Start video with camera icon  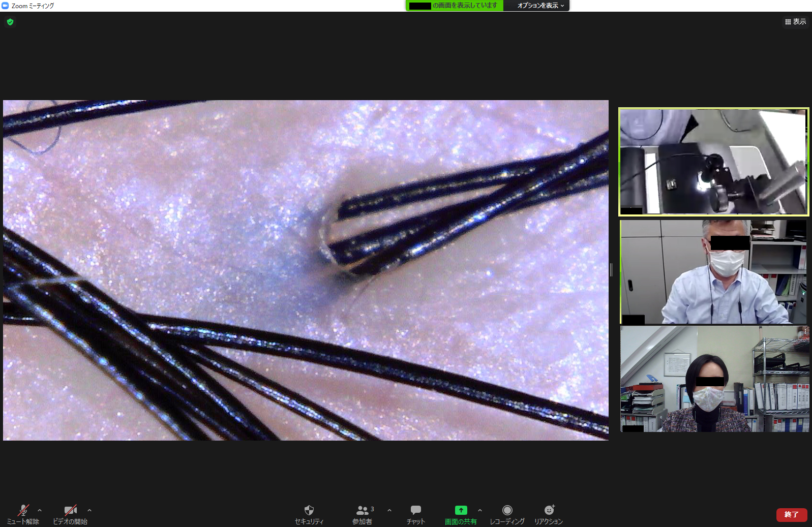pos(70,514)
